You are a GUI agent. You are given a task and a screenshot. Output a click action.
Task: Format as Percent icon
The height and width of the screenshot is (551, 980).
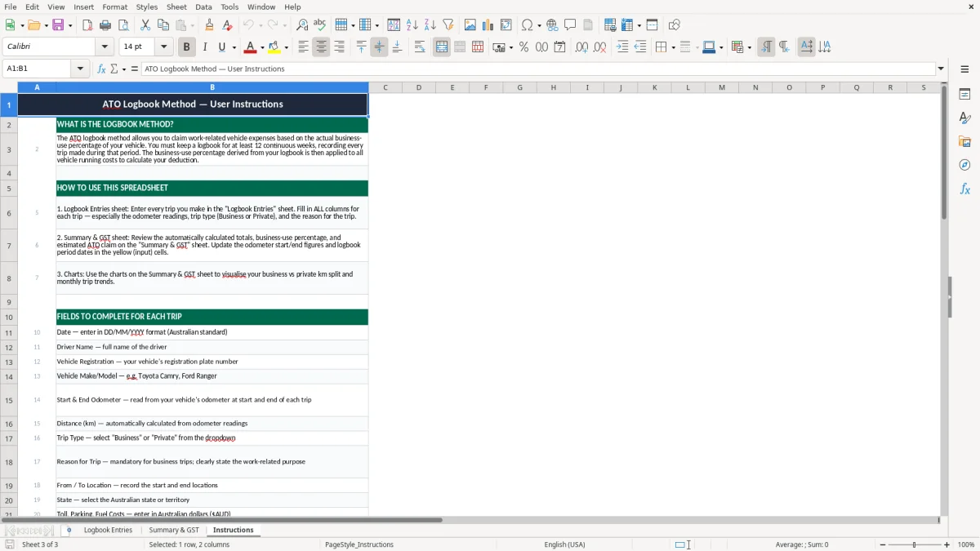pos(523,47)
